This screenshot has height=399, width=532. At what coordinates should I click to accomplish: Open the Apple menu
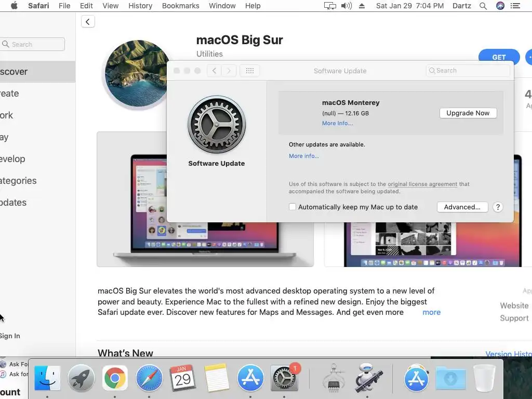(x=14, y=6)
